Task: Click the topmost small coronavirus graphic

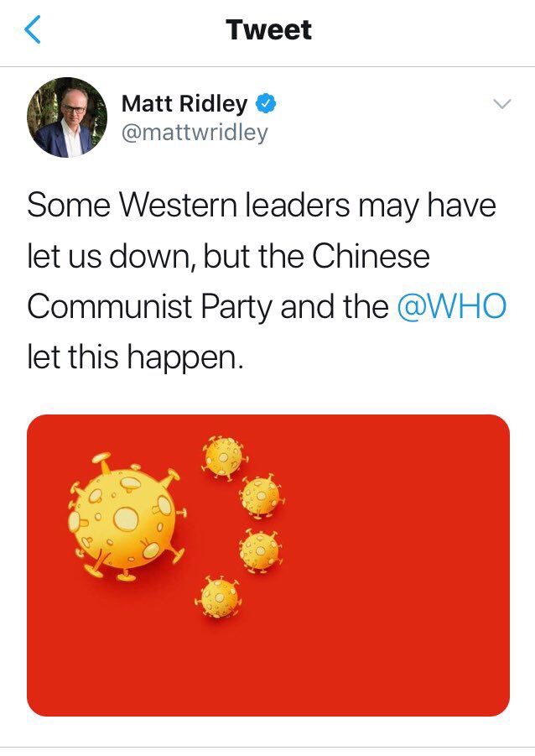Action: coord(224,456)
